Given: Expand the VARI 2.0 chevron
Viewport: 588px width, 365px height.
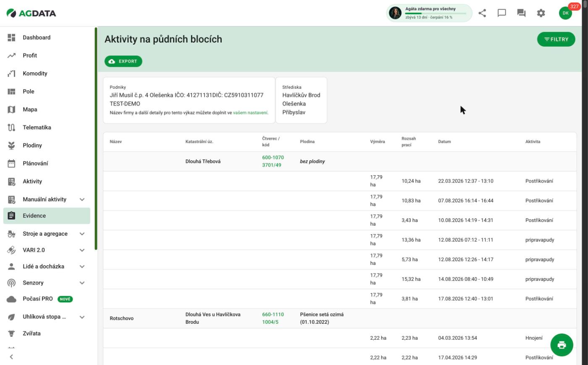Looking at the screenshot, I should [82, 250].
